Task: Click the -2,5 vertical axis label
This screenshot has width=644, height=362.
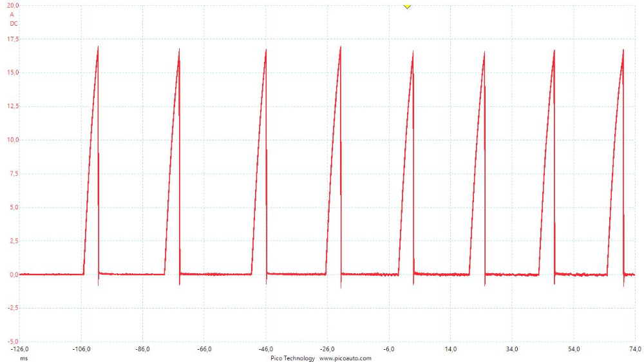Action: 13,308
